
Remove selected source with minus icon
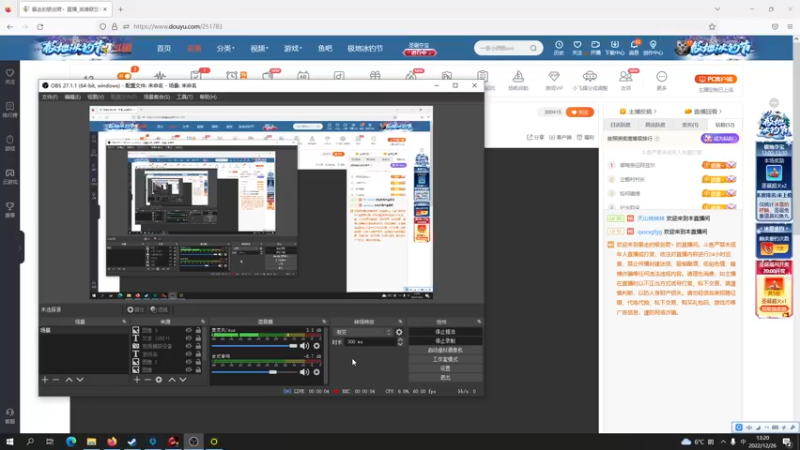(x=147, y=380)
